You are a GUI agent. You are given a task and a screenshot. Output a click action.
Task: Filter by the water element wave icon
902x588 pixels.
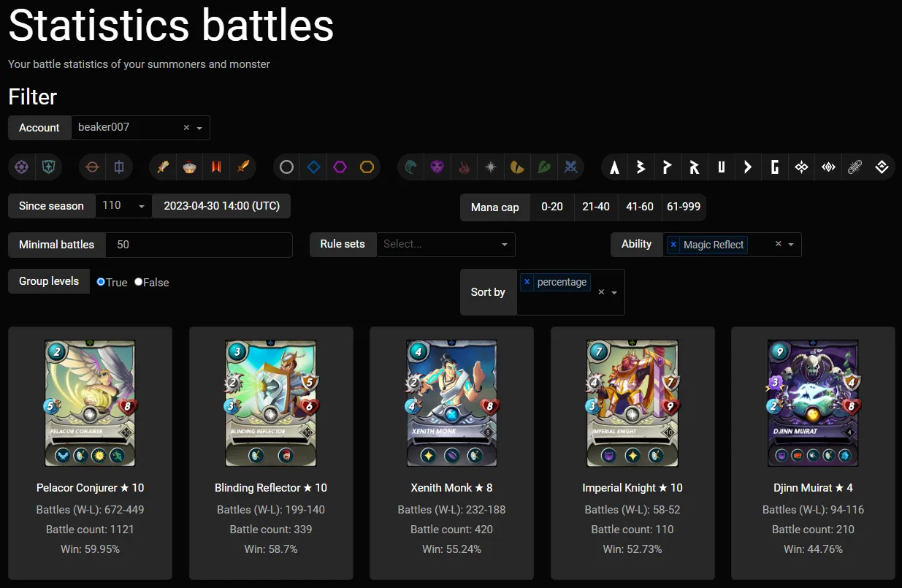click(411, 167)
